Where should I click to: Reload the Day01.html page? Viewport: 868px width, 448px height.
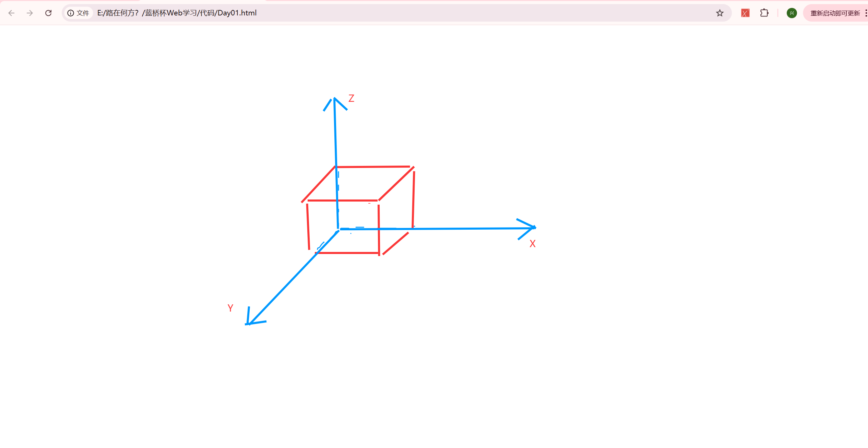coord(48,13)
